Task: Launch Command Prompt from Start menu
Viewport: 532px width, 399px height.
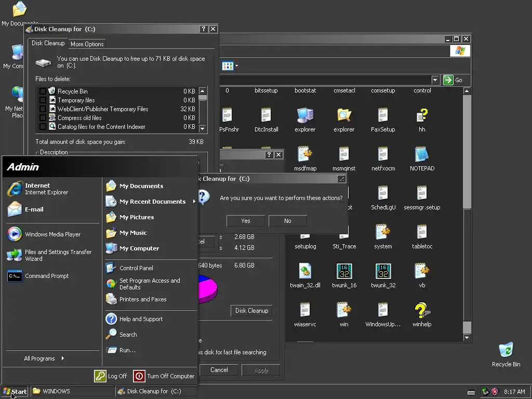Action: [x=38, y=276]
